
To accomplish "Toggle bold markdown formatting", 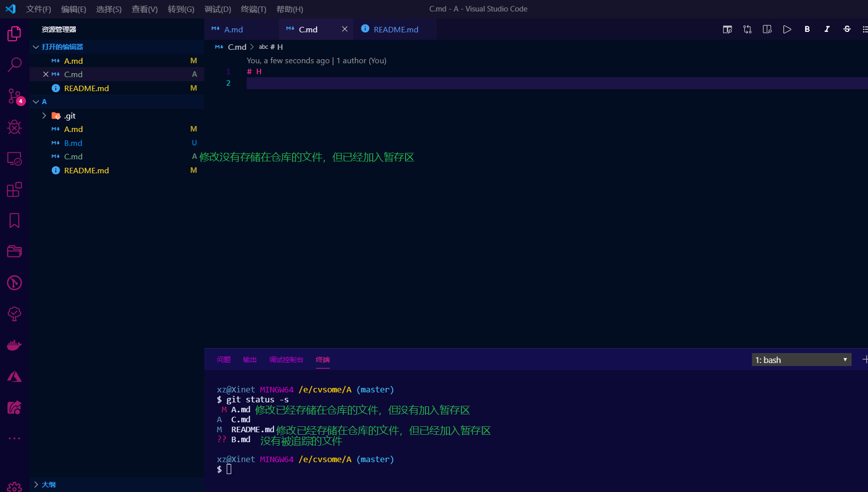I will pos(807,29).
